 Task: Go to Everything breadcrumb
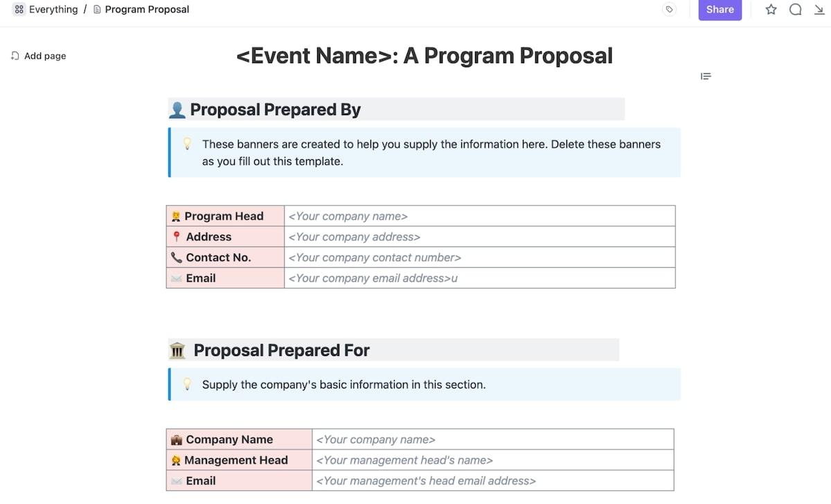pyautogui.click(x=53, y=10)
